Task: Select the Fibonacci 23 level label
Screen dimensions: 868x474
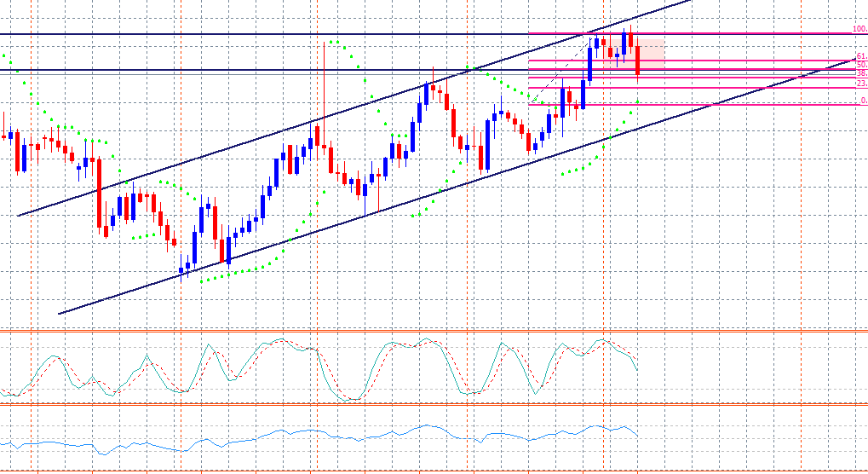Action: point(862,83)
